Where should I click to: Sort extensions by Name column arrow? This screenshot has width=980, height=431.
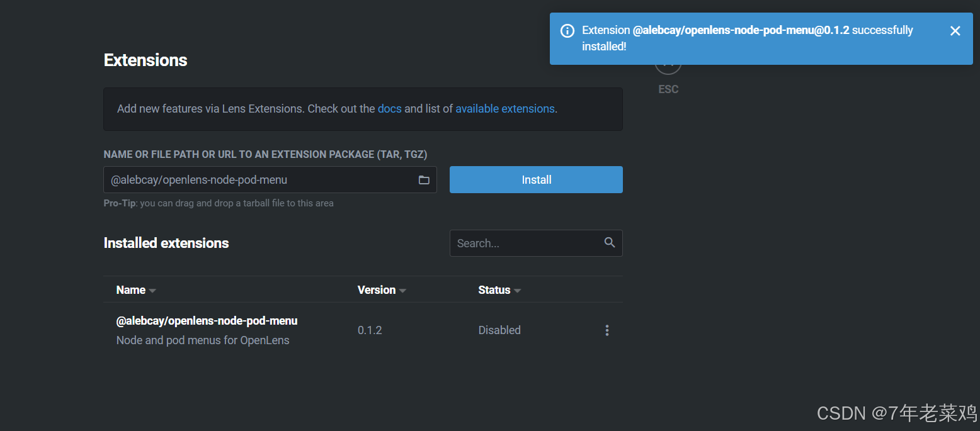coord(152,291)
